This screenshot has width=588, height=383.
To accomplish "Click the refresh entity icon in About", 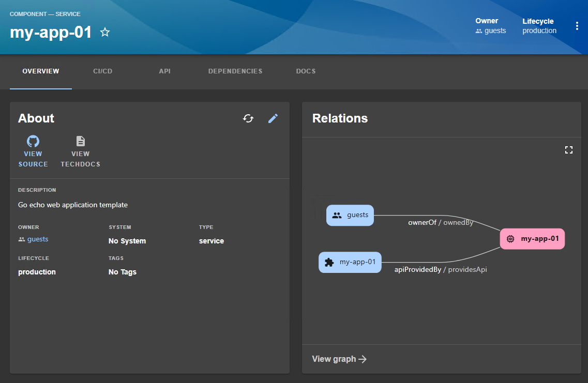I will coord(248,118).
